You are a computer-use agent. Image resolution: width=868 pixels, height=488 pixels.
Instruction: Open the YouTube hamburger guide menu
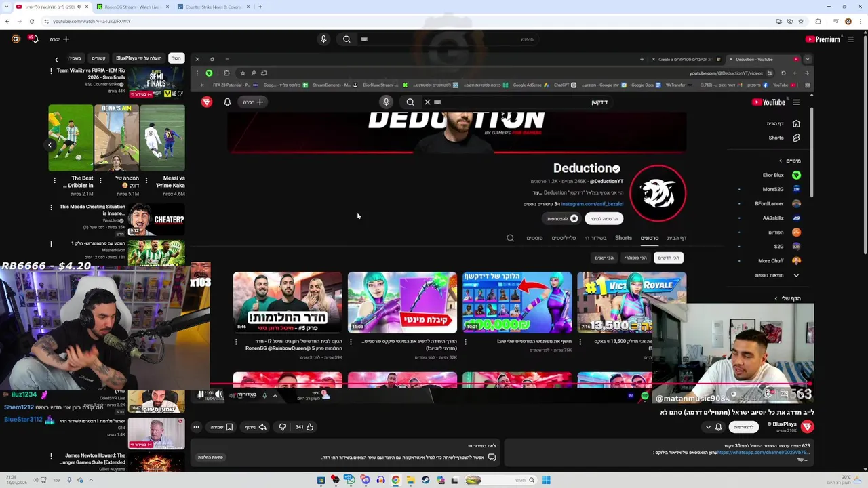pos(850,39)
